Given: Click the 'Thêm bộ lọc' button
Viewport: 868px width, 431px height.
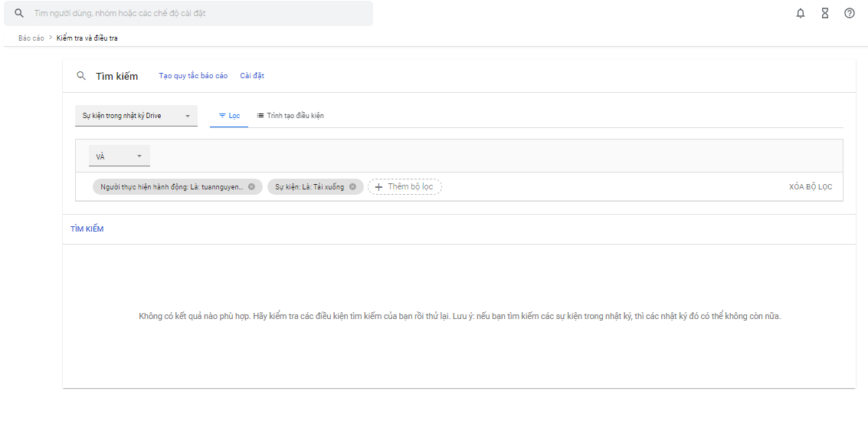Looking at the screenshot, I should (x=405, y=186).
